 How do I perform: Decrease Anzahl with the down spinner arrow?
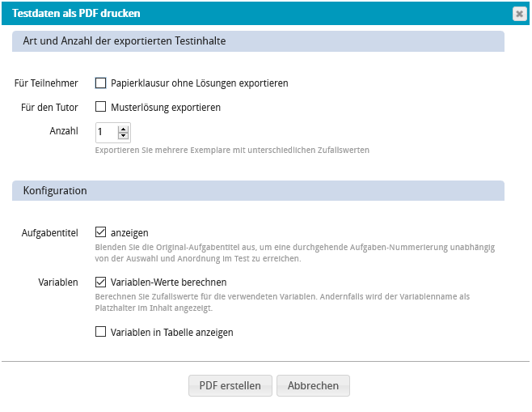pos(123,135)
